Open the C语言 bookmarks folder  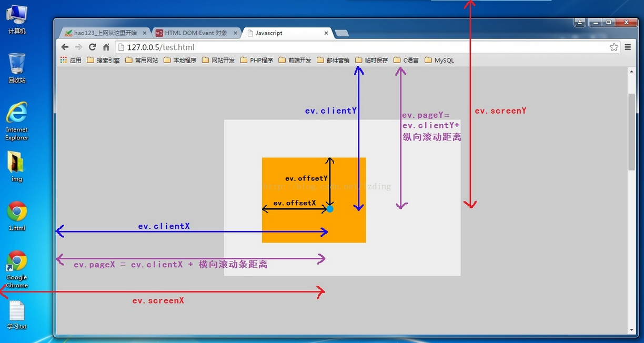[x=406, y=60]
